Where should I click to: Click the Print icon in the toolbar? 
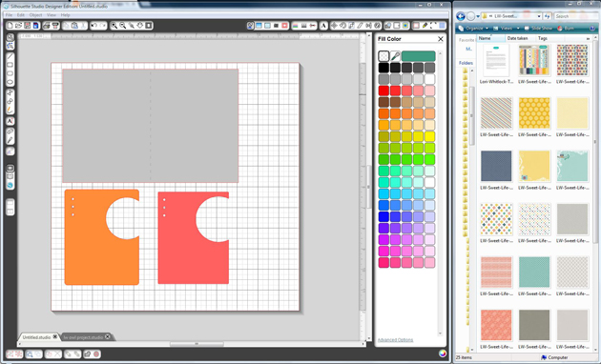pyautogui.click(x=46, y=26)
